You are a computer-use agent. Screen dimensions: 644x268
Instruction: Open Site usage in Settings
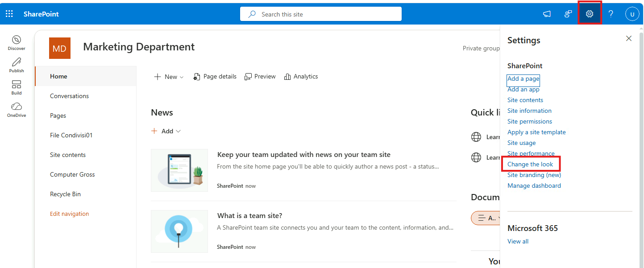click(522, 143)
